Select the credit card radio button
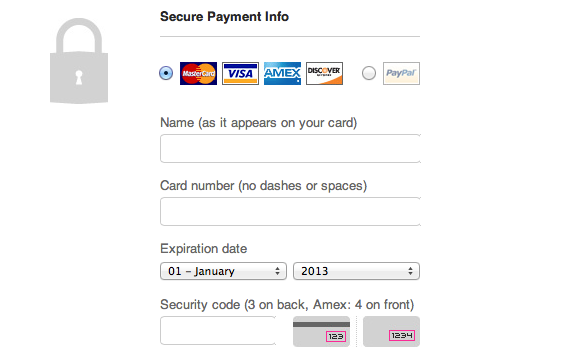 click(x=166, y=73)
